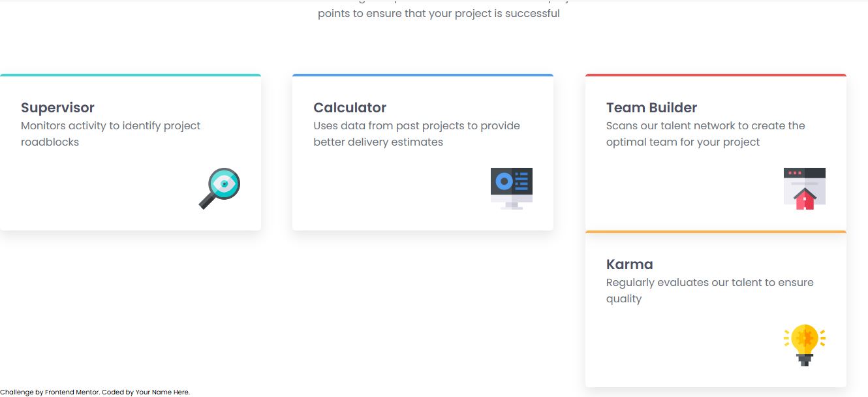Click the Team Builder house window icon
The width and height of the screenshot is (868, 397).
[804, 188]
